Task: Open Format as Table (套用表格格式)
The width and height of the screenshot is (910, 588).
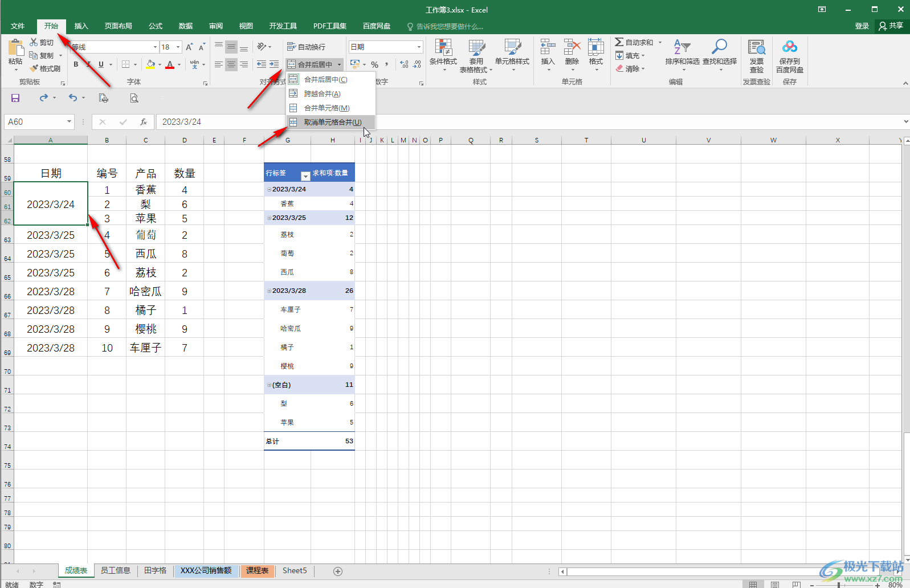Action: coord(476,55)
